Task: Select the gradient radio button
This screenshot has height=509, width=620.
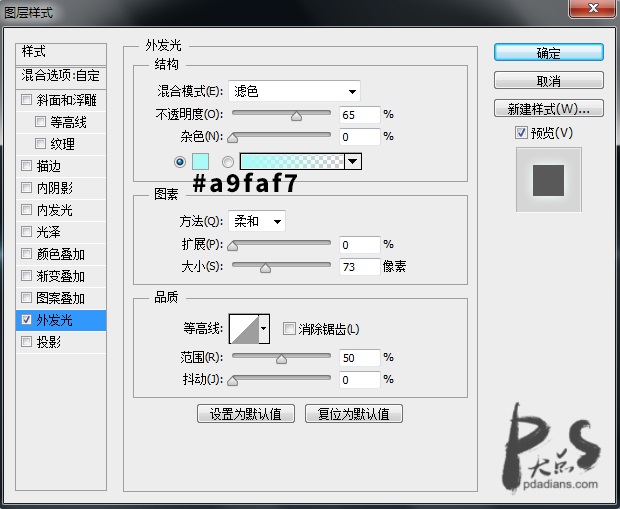Action: click(x=228, y=162)
